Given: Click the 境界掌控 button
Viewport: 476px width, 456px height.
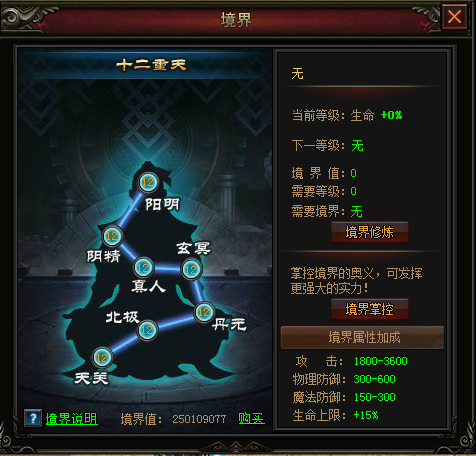Looking at the screenshot, I should 370,309.
